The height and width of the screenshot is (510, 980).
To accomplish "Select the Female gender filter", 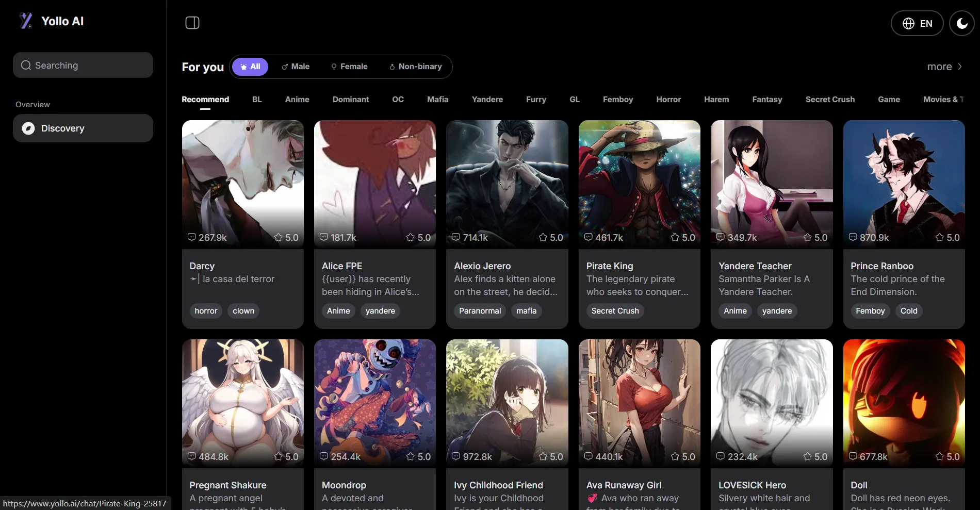I will 349,67.
